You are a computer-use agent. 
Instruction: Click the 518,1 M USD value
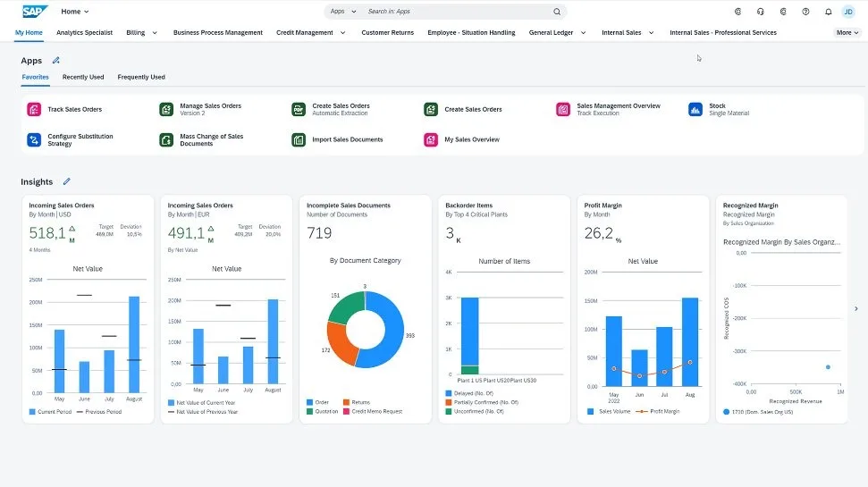(47, 233)
